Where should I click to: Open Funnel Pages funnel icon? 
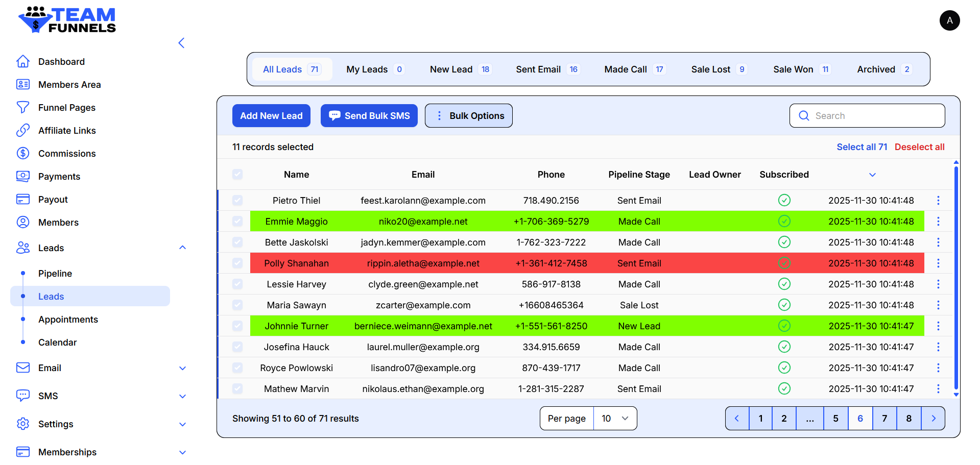tap(23, 108)
